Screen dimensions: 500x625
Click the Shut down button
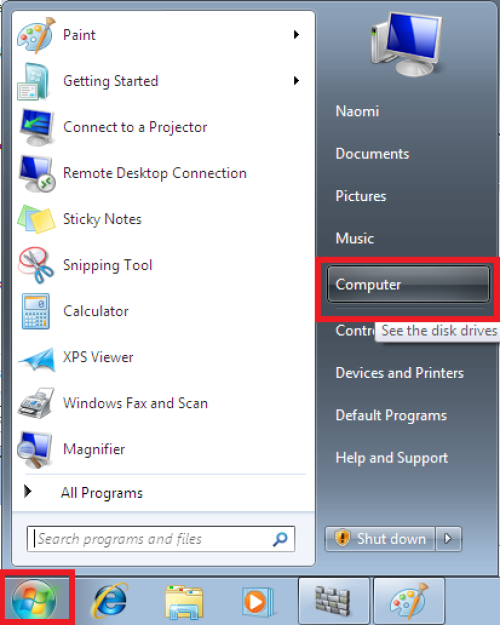[380, 539]
